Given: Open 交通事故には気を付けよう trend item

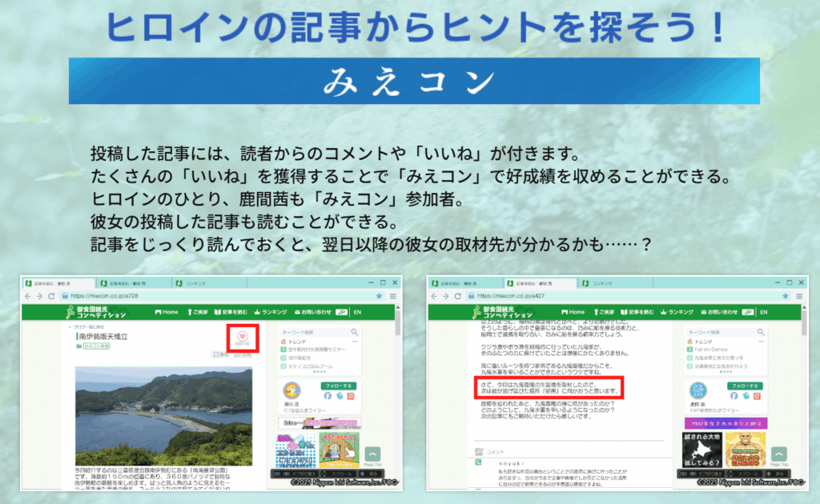Looking at the screenshot, I should pos(717,366).
